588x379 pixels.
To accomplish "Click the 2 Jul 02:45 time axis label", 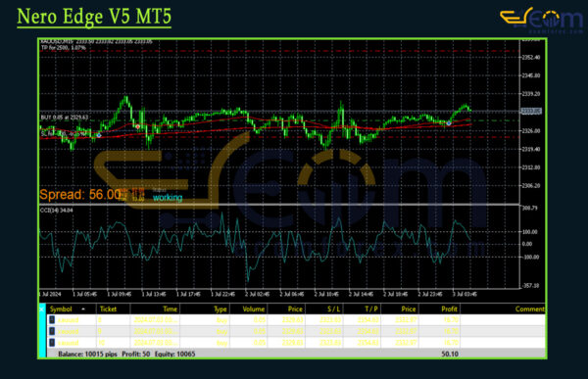I will pos(257,294).
